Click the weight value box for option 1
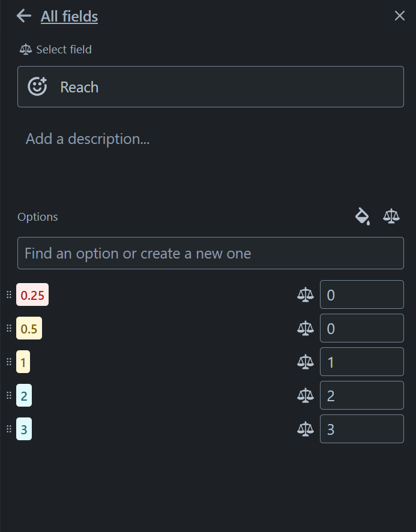This screenshot has height=532, width=416. pyautogui.click(x=361, y=362)
